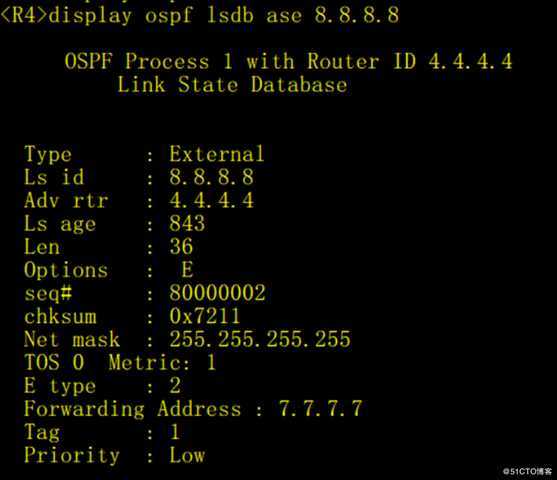Click the 'Type' field label
Viewport: 557px width, 480px height.
[48, 155]
